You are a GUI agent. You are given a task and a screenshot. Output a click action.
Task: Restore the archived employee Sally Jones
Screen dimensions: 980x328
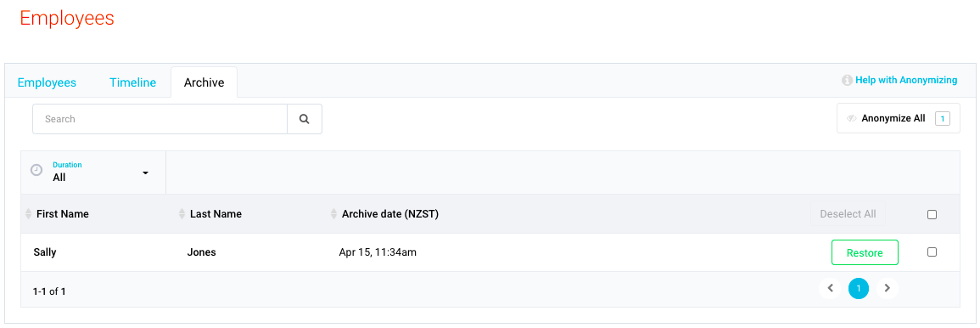coord(865,253)
